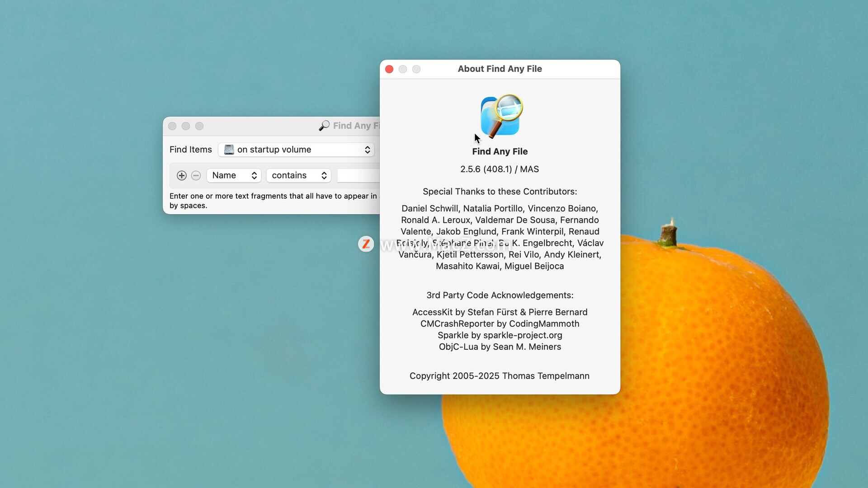Click the 'About Find Any File' window title
This screenshot has height=488, width=868.
pos(500,69)
